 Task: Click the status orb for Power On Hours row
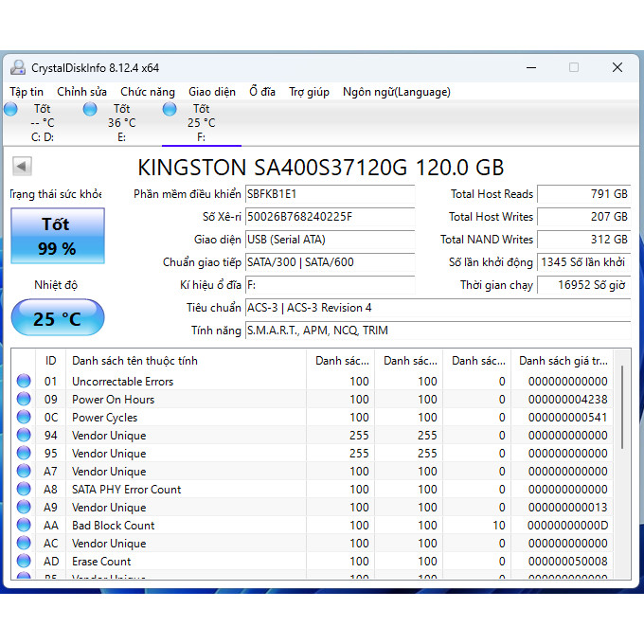pyautogui.click(x=24, y=399)
